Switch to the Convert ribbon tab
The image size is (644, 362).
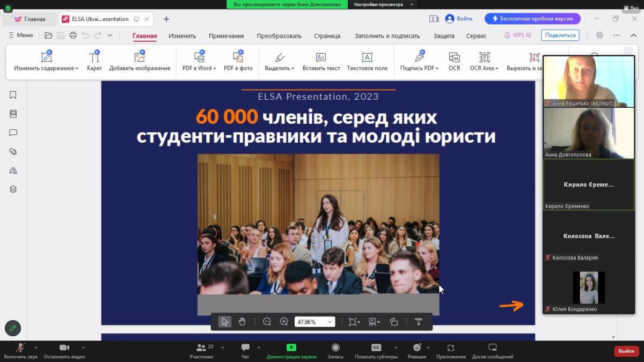coord(279,36)
